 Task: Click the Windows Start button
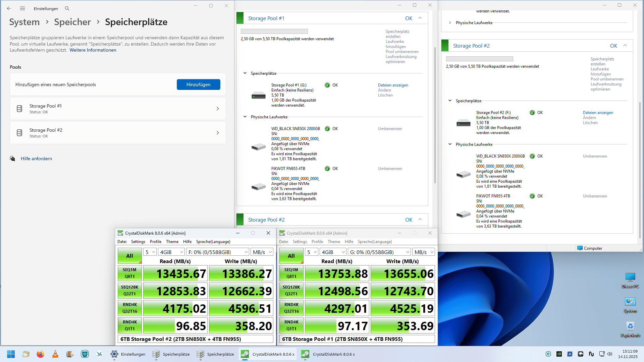[11, 354]
